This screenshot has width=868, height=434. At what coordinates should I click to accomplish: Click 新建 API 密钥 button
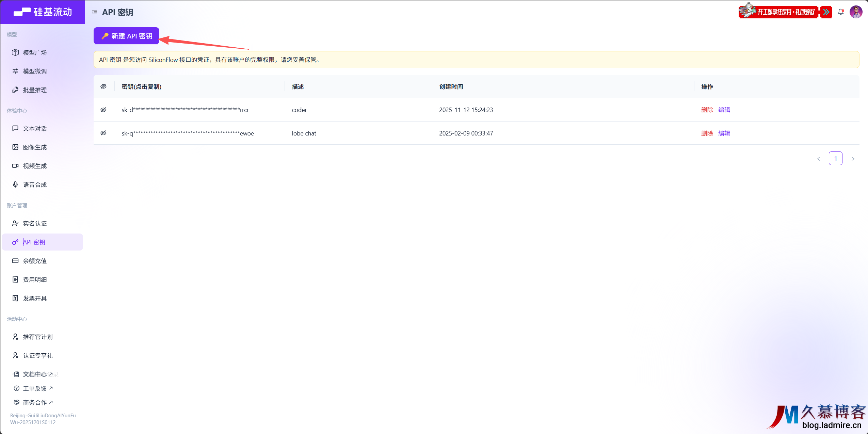pyautogui.click(x=127, y=36)
